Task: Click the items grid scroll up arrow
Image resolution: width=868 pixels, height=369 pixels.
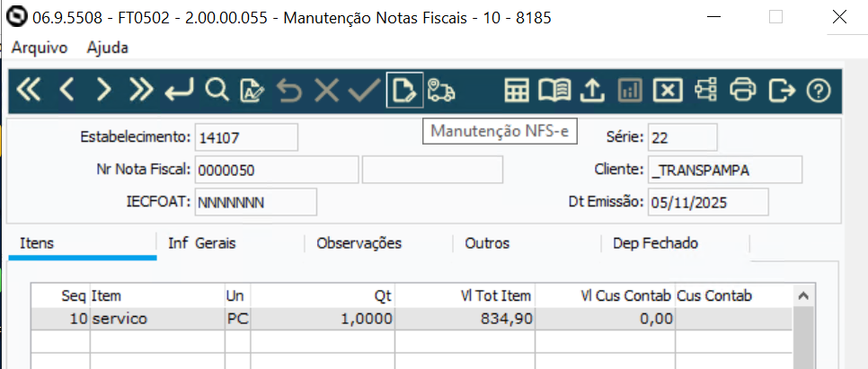Action: tap(804, 295)
